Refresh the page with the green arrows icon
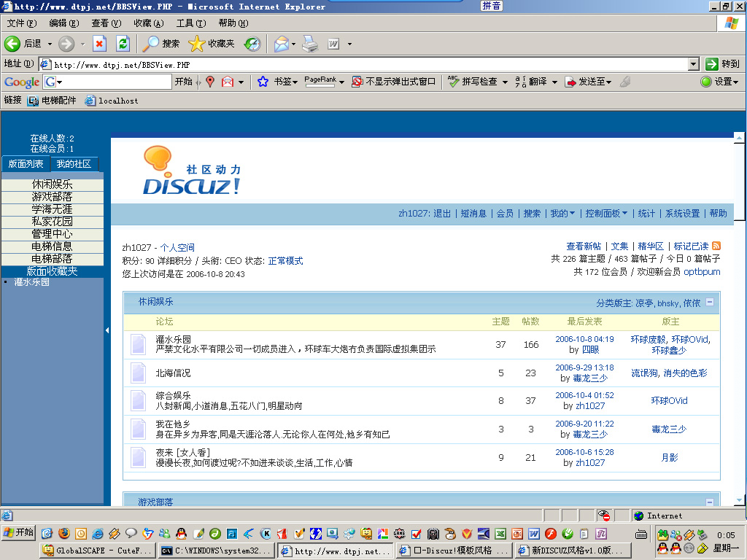The height and width of the screenshot is (560, 747). point(123,44)
